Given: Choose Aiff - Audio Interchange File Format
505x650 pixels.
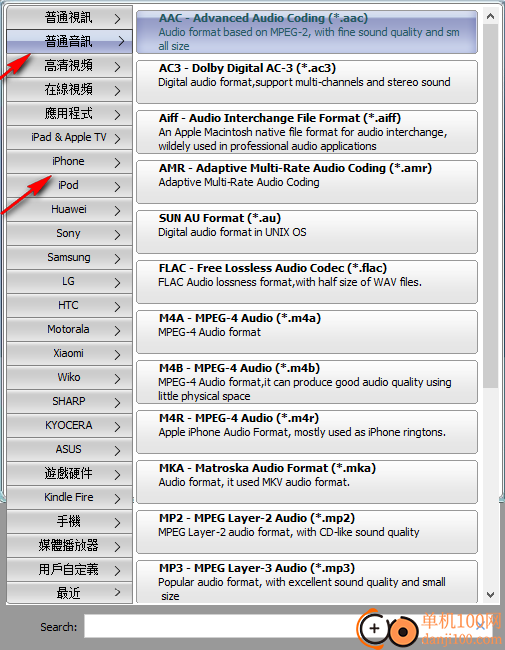Looking at the screenshot, I should (307, 132).
